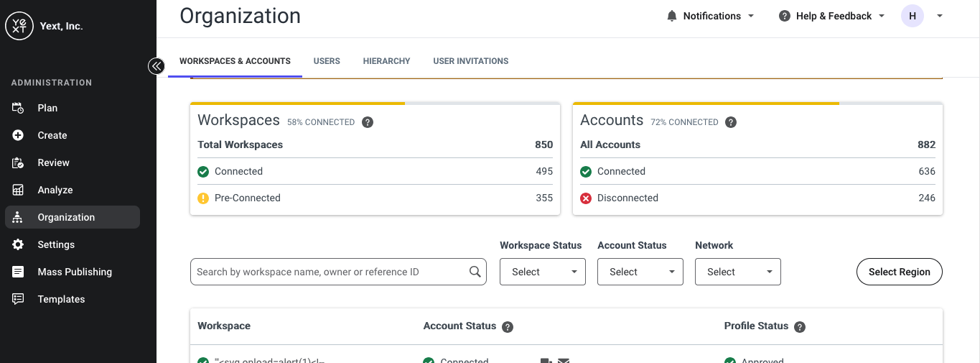Click the Account Status column header
The height and width of the screenshot is (363, 980).
(x=459, y=326)
